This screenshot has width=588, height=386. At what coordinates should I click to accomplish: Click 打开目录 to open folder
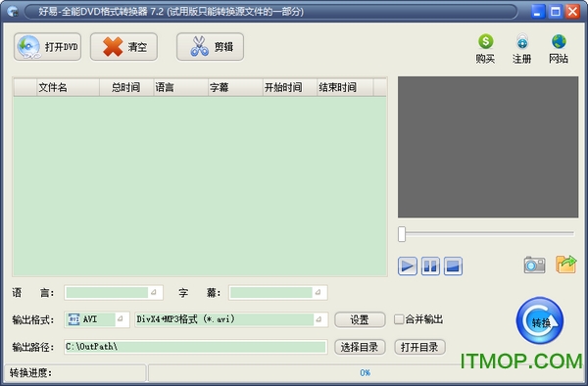[419, 347]
